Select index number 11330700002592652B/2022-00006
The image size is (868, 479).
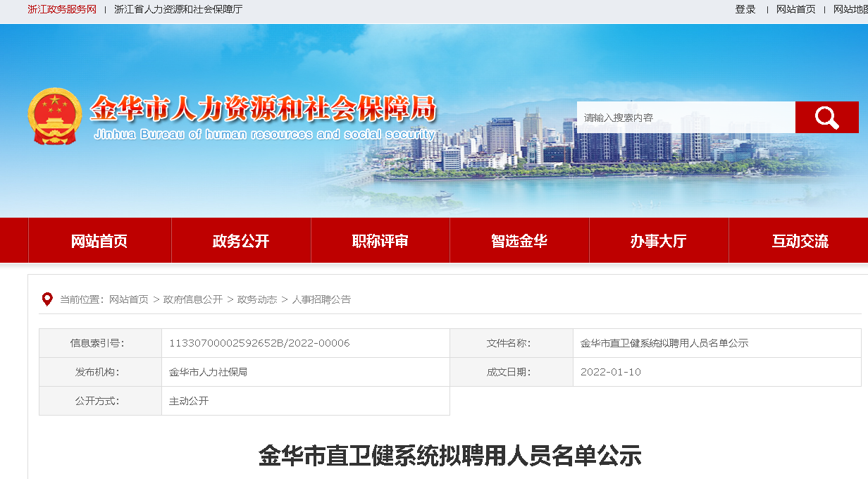[x=259, y=343]
